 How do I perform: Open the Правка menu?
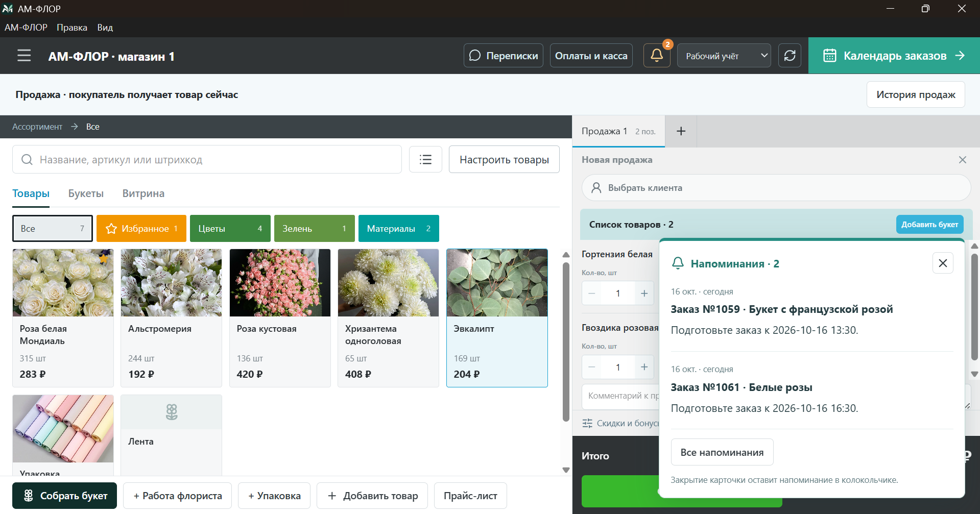(x=72, y=28)
